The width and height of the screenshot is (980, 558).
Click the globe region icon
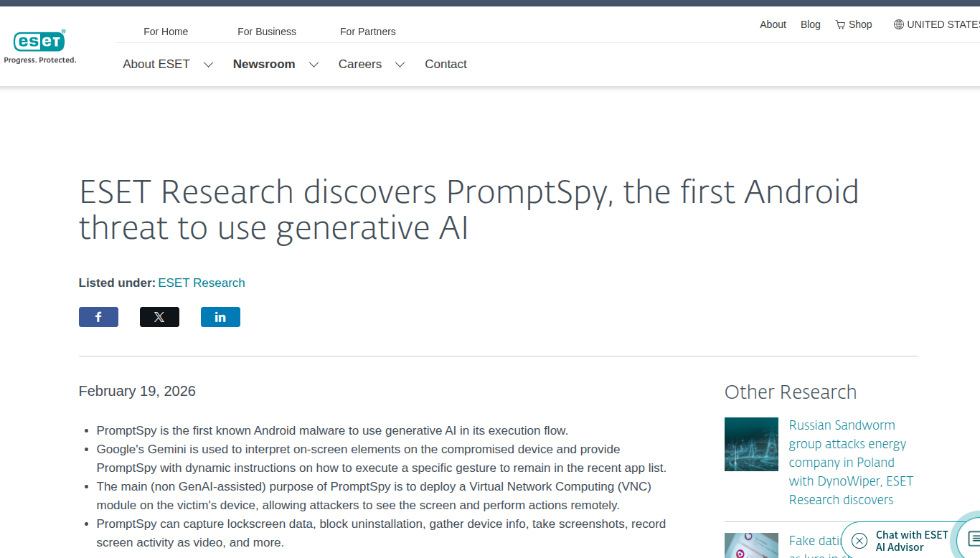[898, 24]
